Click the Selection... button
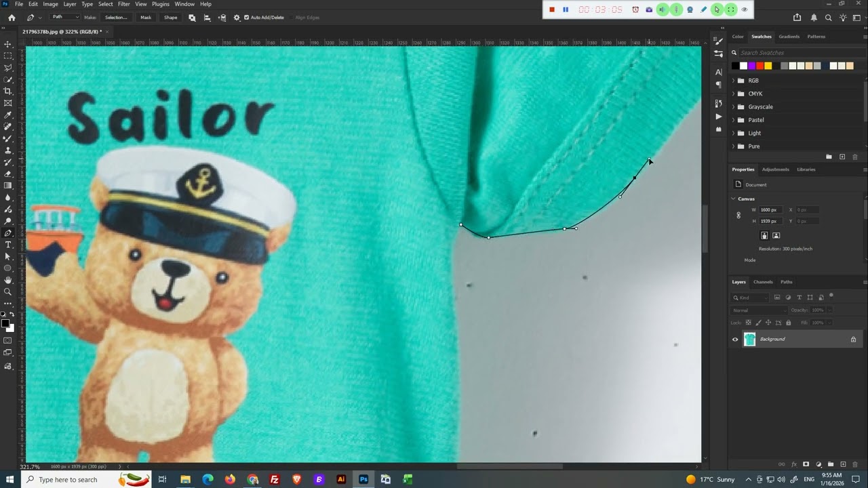 (116, 18)
